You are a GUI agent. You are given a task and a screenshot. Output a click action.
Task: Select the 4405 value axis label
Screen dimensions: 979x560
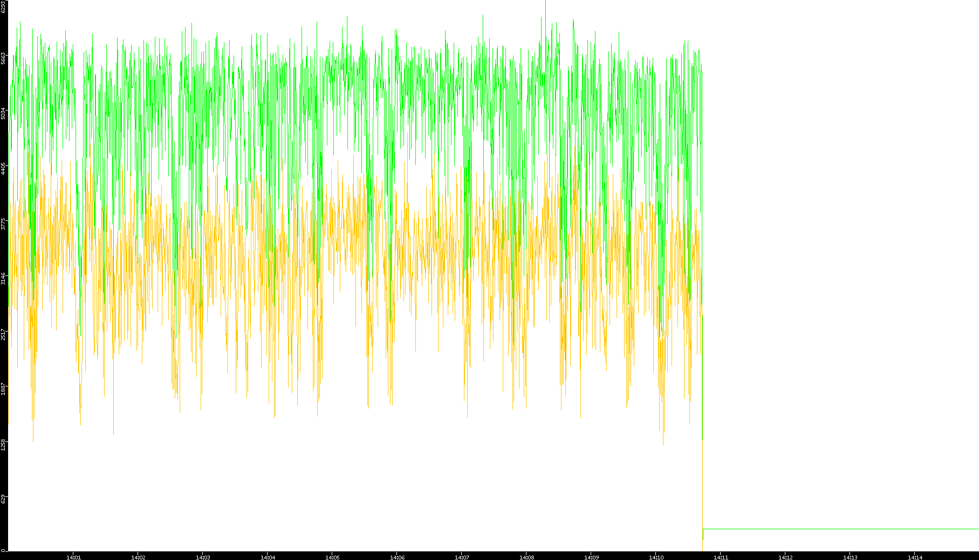coord(3,169)
